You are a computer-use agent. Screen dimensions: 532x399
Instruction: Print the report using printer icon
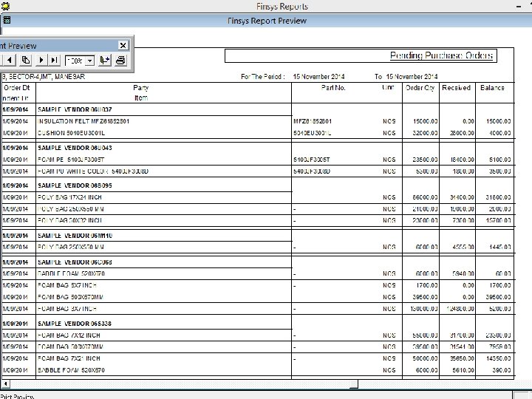[x=120, y=61]
